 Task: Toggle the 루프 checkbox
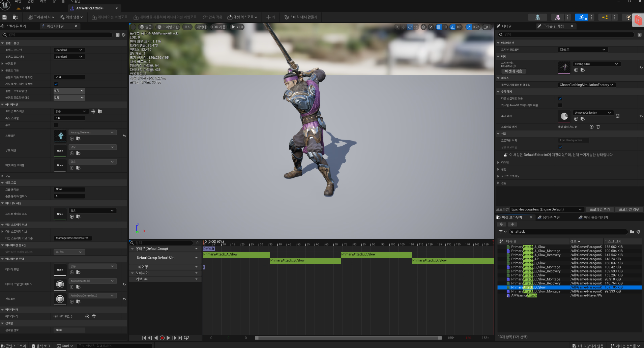pyautogui.click(x=56, y=125)
